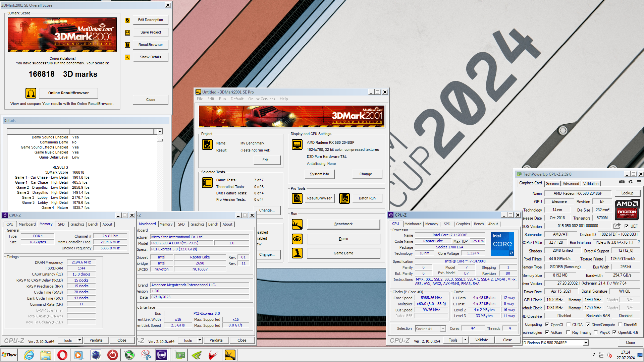This screenshot has width=644, height=362.
Task: Open Opera browser from taskbar
Action: click(62, 355)
